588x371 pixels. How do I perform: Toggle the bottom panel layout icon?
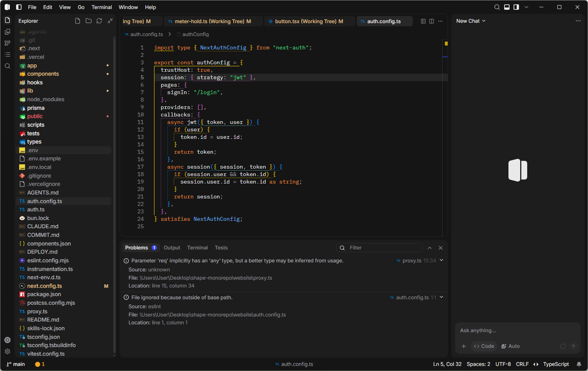click(507, 7)
